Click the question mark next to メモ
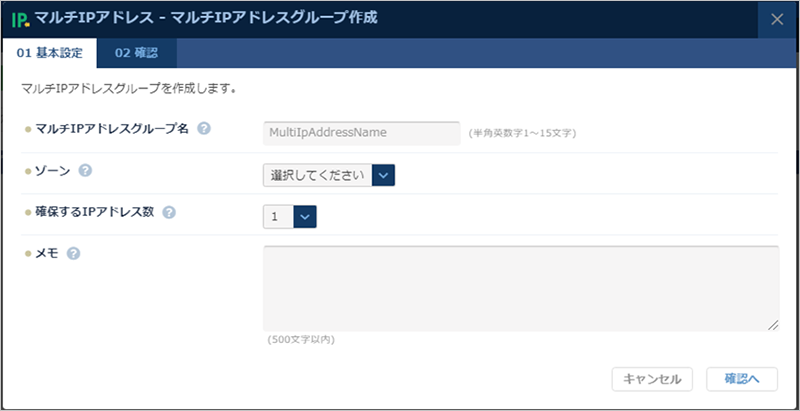Screen dimensions: 800x411 coord(73,253)
